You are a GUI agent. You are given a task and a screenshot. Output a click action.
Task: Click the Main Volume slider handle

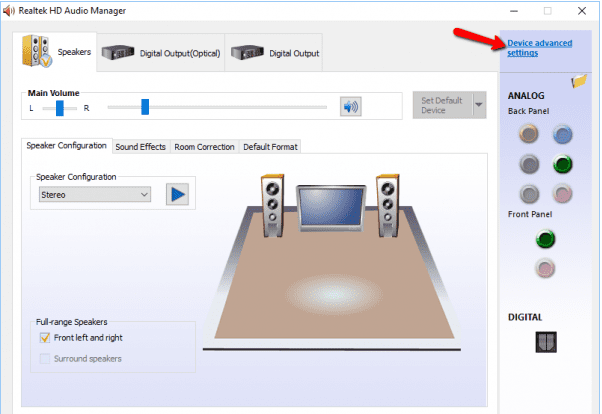click(x=145, y=107)
